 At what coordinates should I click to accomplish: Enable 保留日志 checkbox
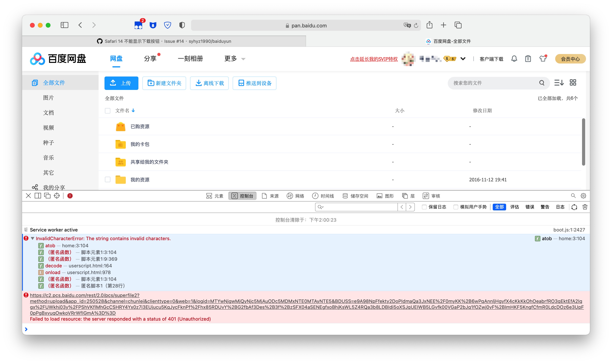(x=424, y=207)
